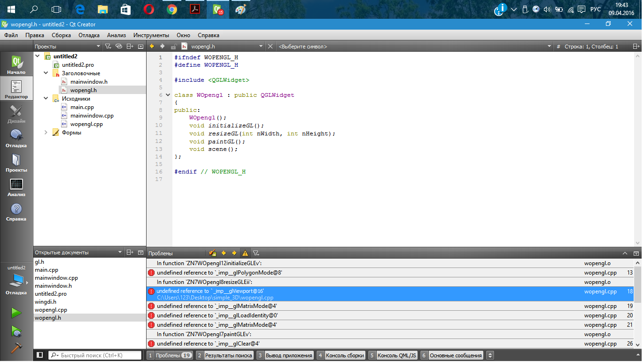644x362 pixels.
Task: Collapse the Заголовочные folder
Action: (x=46, y=73)
